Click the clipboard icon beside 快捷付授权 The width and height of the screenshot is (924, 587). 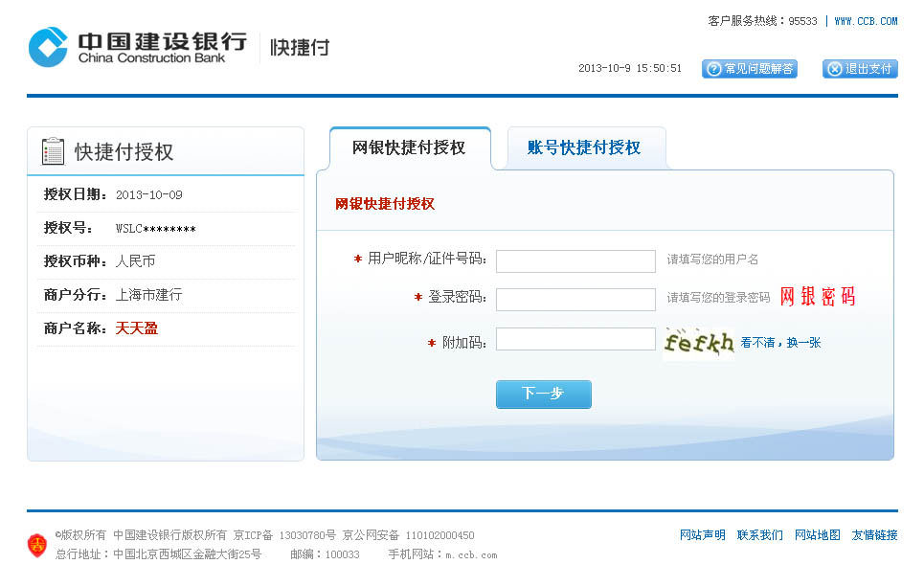53,151
